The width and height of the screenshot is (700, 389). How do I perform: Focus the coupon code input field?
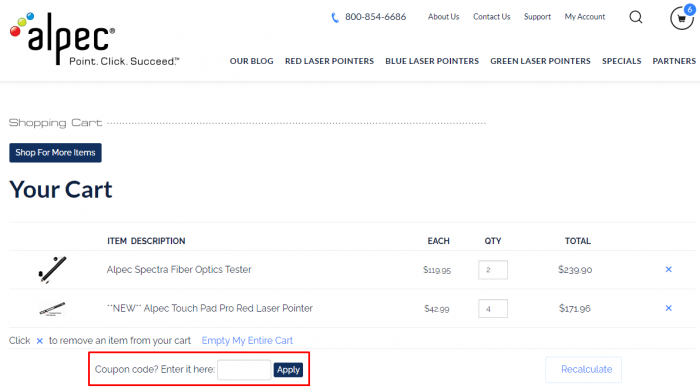click(x=244, y=370)
